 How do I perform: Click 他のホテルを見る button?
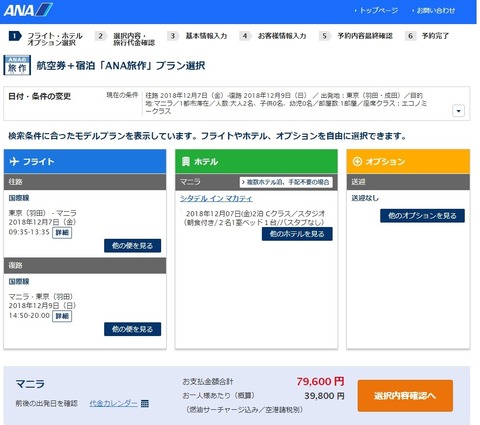(297, 234)
